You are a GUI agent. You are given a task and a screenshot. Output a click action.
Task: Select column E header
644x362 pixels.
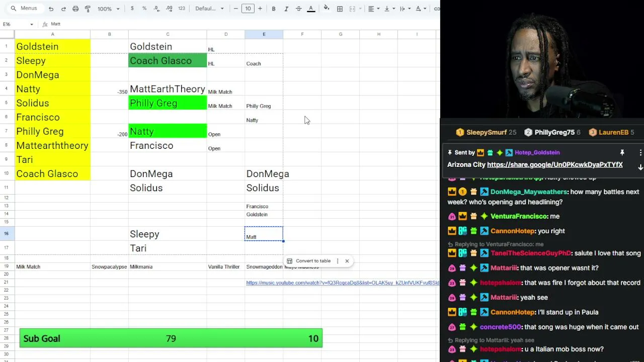pyautogui.click(x=264, y=34)
